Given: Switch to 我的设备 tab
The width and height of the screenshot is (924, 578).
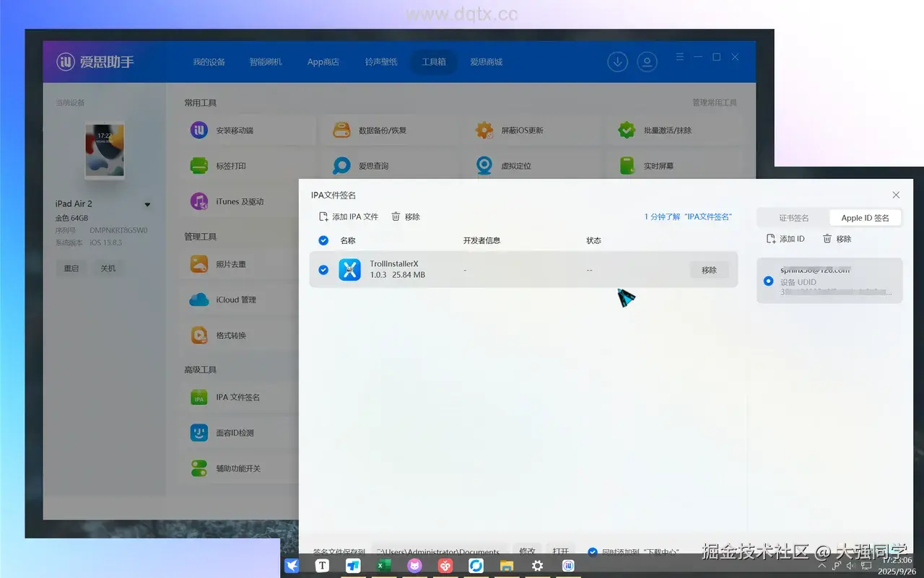Looking at the screenshot, I should [x=209, y=62].
